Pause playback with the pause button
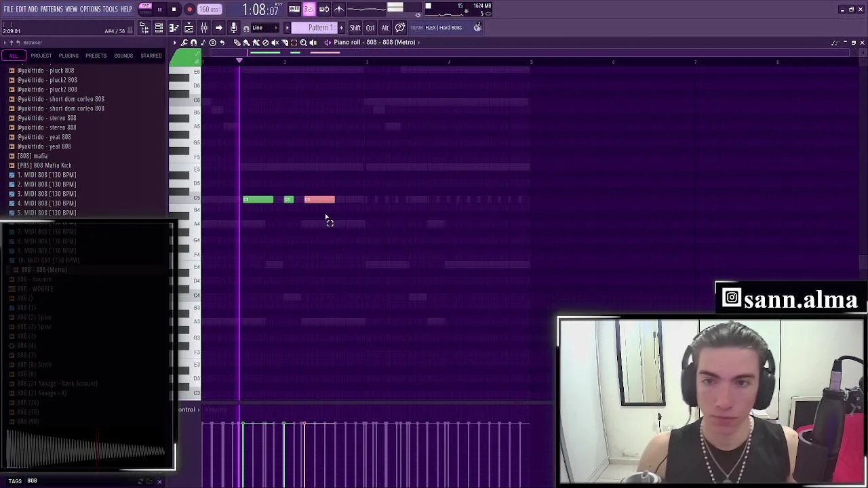868x488 pixels. [x=159, y=9]
